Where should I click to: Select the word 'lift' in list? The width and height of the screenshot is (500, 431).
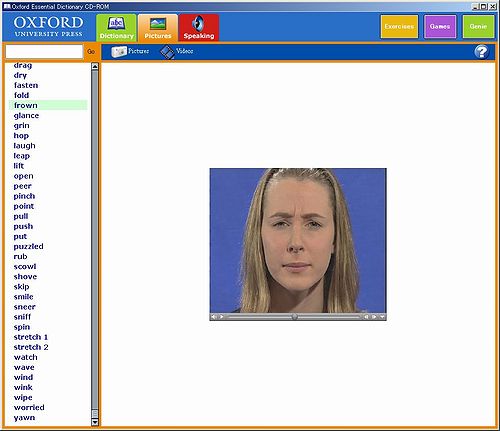click(x=19, y=166)
